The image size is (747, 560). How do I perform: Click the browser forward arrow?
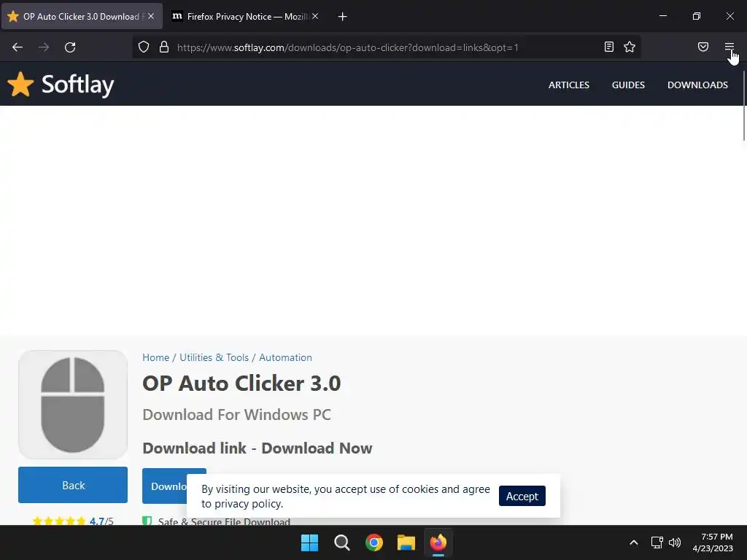[44, 47]
